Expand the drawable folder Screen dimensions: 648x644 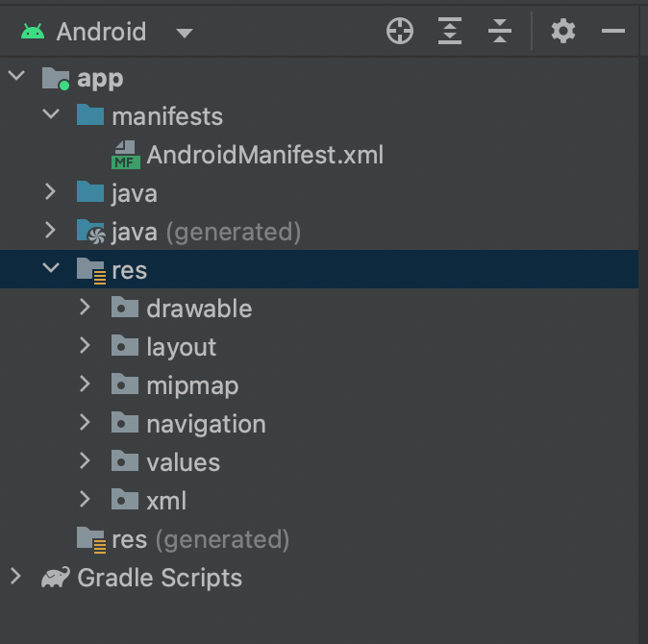(x=86, y=309)
